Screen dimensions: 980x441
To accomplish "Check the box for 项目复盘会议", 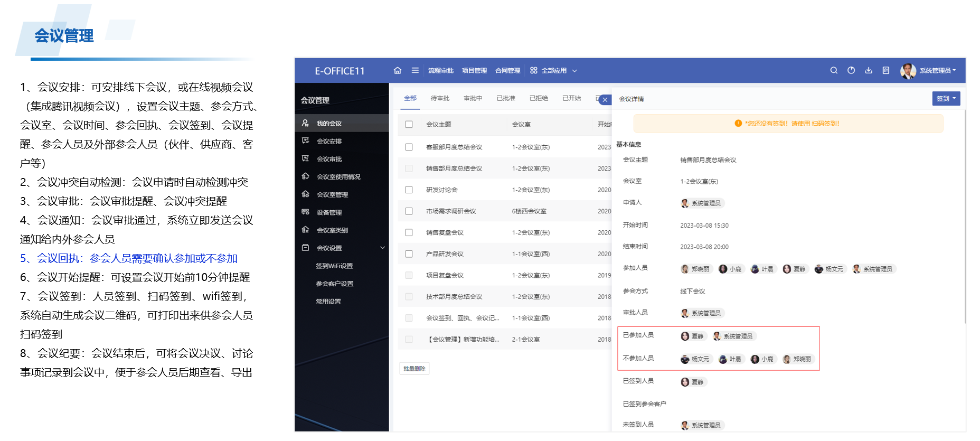I will [409, 275].
